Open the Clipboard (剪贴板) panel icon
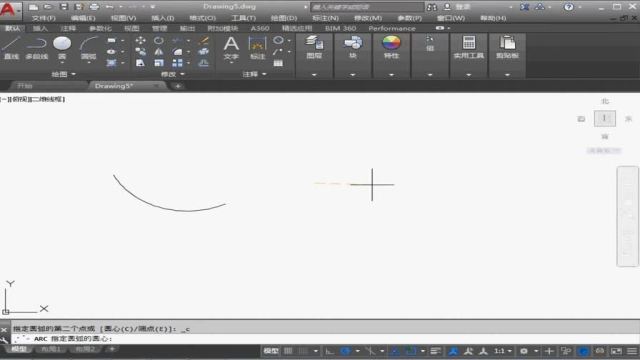Screen dimensions: 640x360 [x=507, y=47]
